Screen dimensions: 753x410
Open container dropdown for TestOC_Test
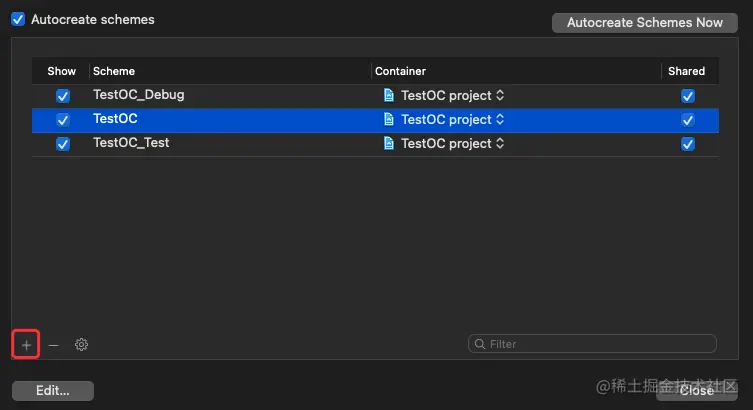click(x=500, y=143)
